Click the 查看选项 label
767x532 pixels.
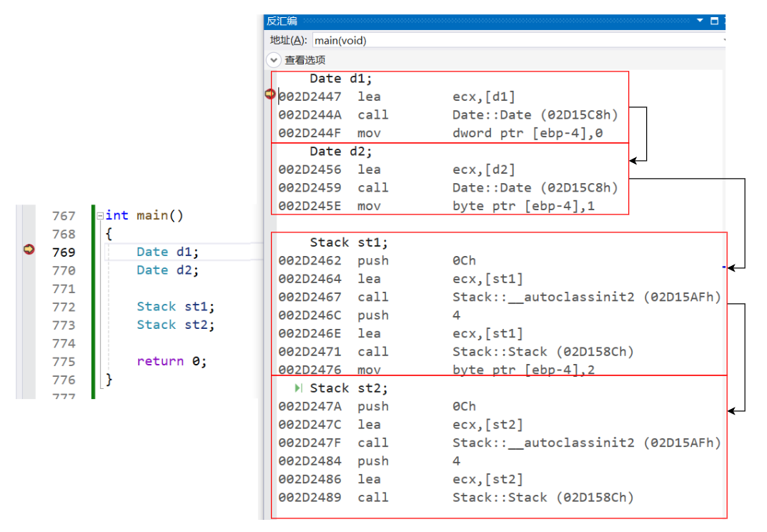point(305,60)
